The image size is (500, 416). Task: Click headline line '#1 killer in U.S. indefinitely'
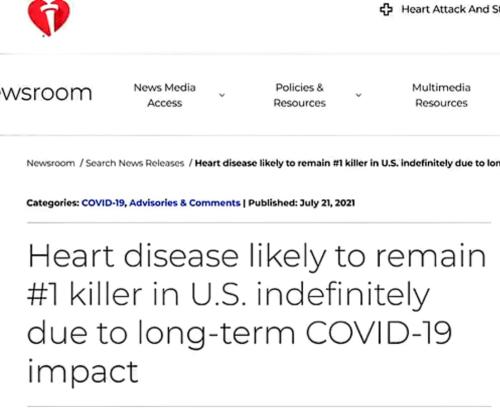tap(228, 295)
